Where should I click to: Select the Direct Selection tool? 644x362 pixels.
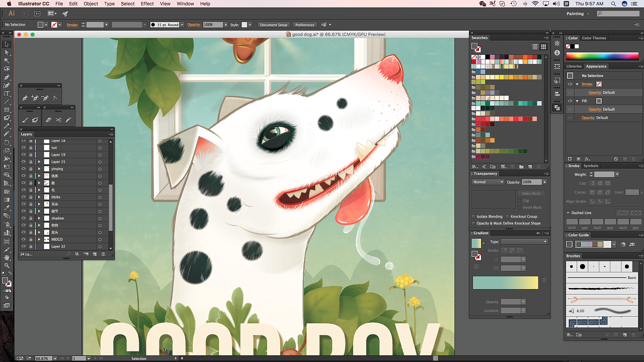point(7,52)
